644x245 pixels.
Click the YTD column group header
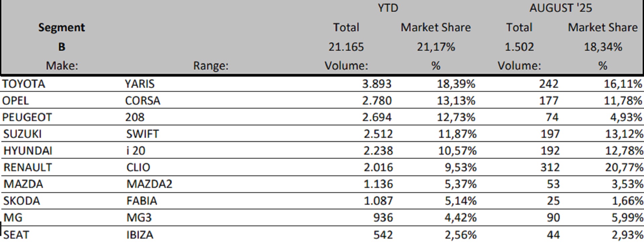point(388,8)
